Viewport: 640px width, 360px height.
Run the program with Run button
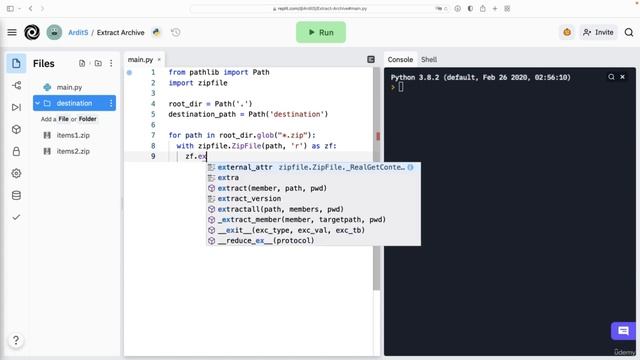click(321, 32)
